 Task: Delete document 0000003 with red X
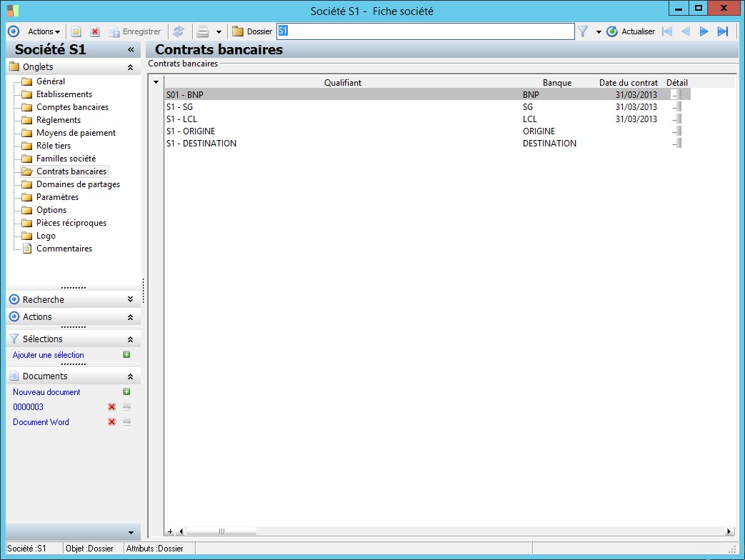[x=111, y=406]
